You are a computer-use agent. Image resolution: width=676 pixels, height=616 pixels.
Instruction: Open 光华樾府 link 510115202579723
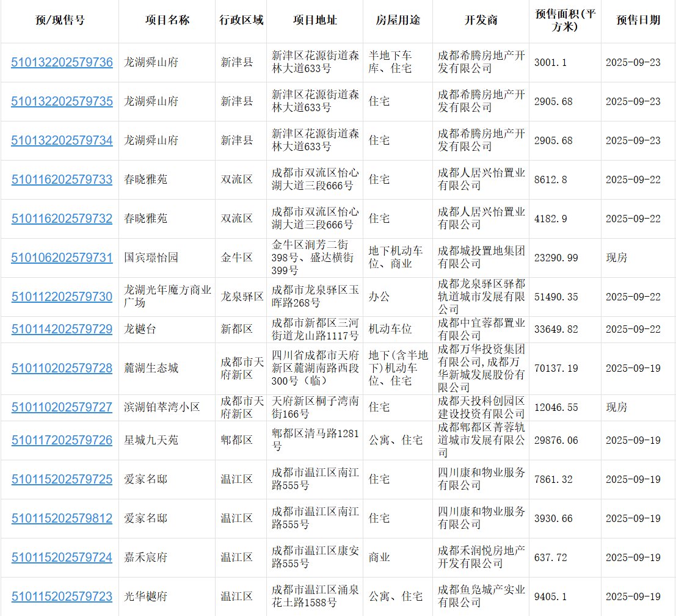point(62,596)
